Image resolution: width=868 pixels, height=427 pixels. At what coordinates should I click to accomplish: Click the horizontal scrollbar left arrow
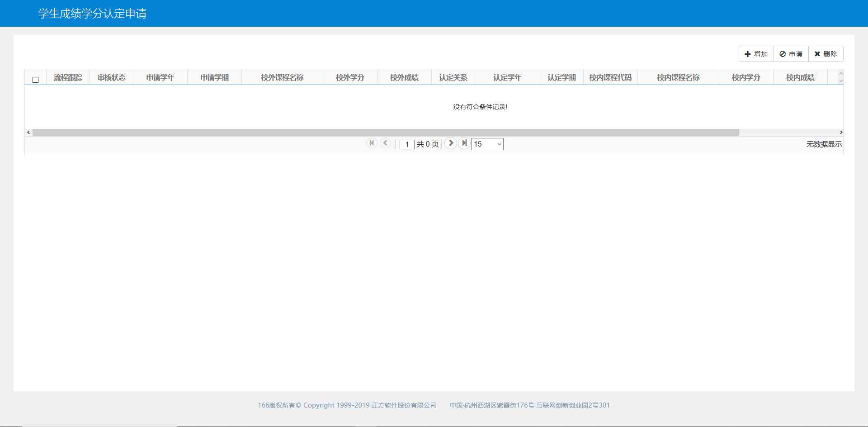click(x=28, y=132)
